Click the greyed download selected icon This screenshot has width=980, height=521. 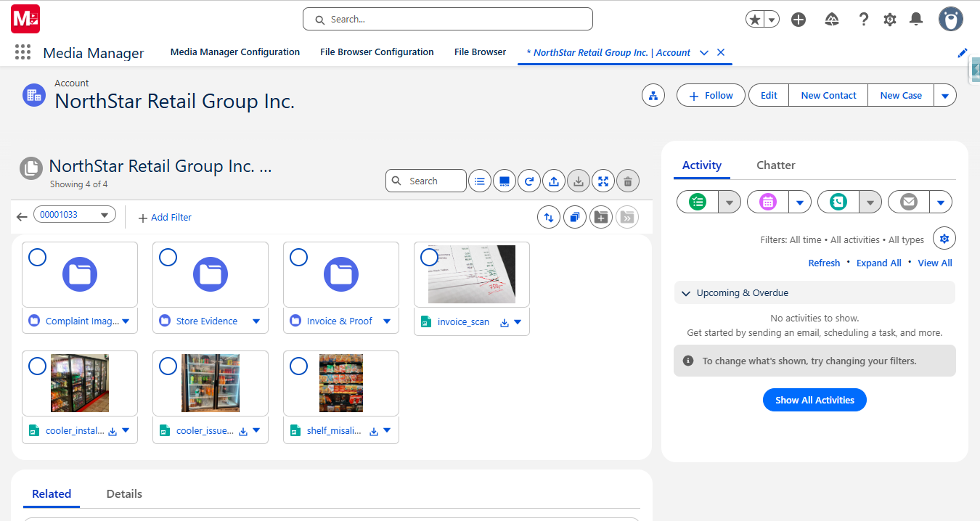[579, 181]
